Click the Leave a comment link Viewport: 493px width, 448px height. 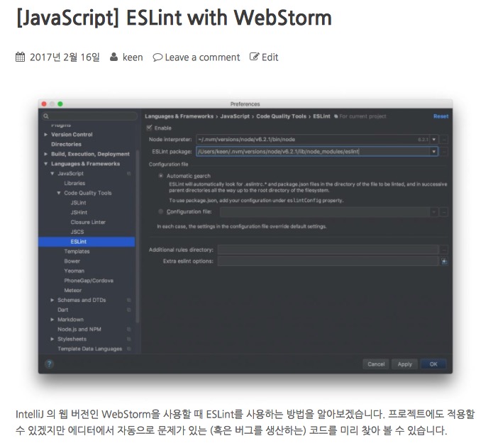pos(202,57)
